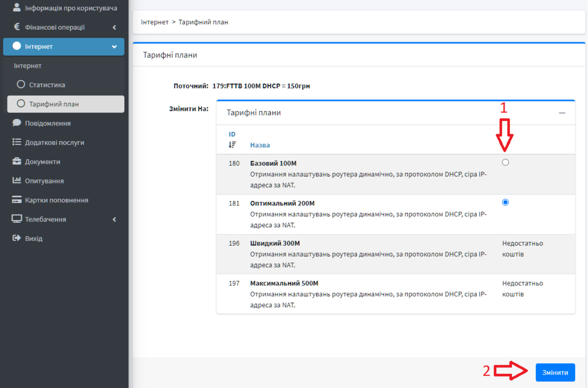Select the Оптимальний 200M radio button
Image resolution: width=588 pixels, height=388 pixels.
(505, 202)
